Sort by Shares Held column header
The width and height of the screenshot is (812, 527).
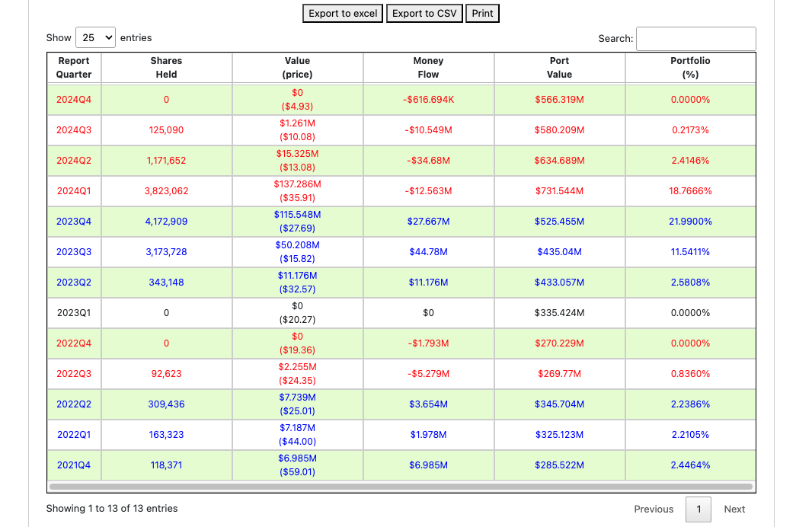pyautogui.click(x=166, y=68)
